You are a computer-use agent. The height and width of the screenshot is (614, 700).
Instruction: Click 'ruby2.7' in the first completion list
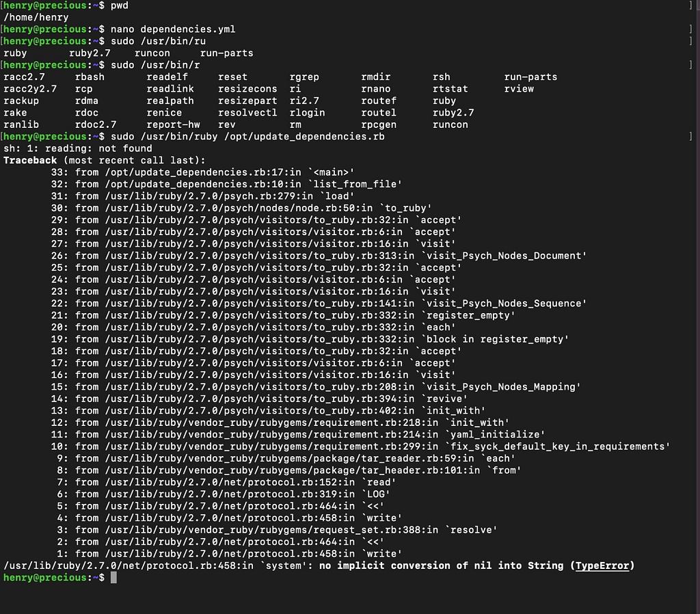tap(90, 53)
